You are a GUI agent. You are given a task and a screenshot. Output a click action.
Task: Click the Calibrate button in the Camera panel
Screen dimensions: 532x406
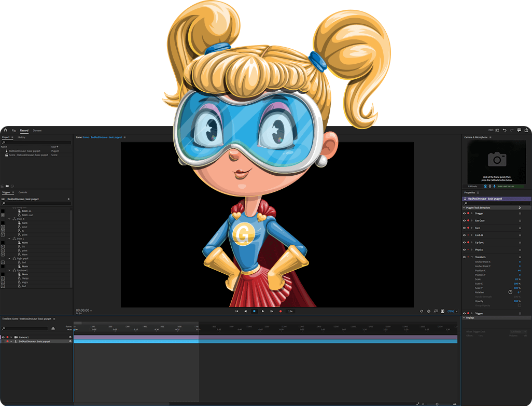tap(472, 186)
